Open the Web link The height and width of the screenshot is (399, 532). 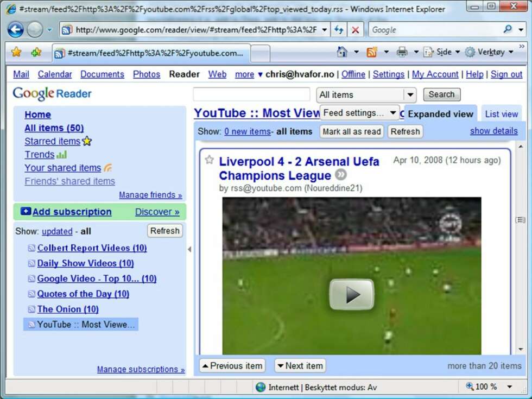point(217,74)
